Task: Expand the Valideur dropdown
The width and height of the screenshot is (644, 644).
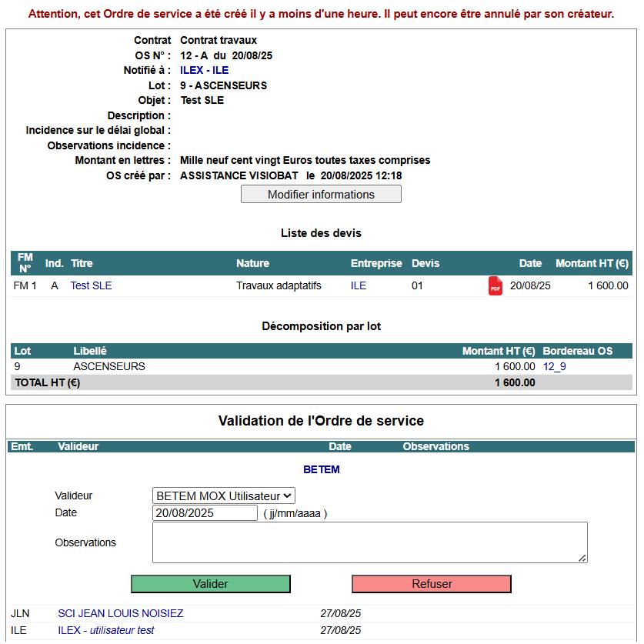Action: (223, 496)
